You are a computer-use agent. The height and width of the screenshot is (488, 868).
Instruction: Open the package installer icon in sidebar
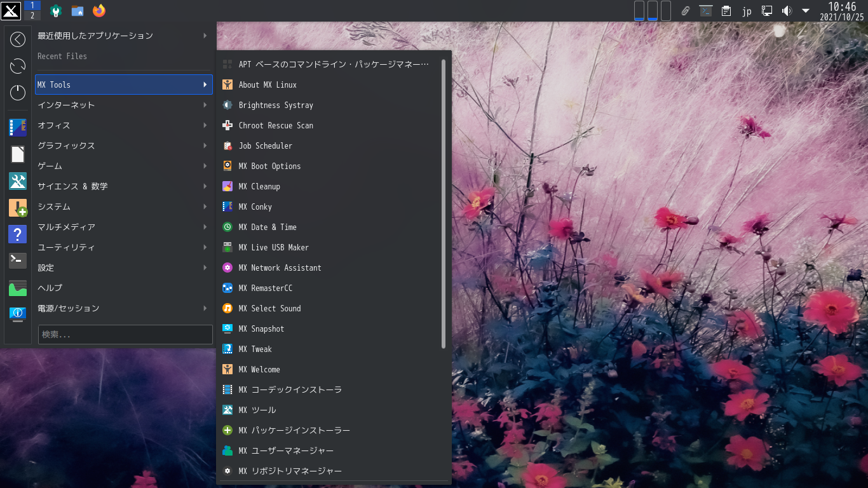[18, 208]
